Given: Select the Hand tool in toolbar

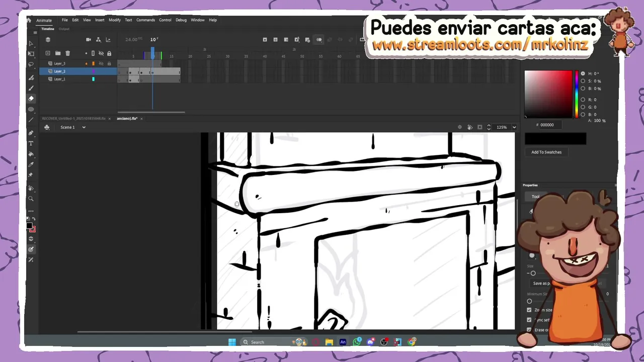Looking at the screenshot, I should click(x=31, y=189).
